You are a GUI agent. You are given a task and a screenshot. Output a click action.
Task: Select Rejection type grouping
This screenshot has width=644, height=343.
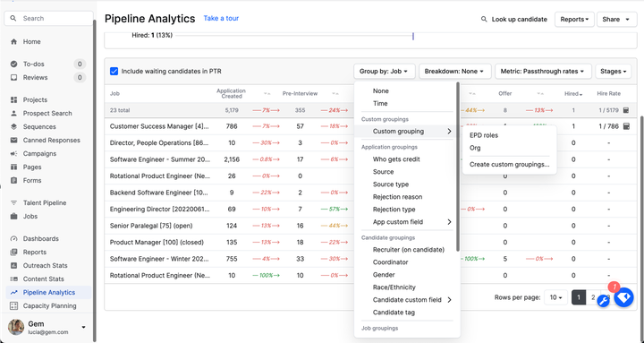tap(394, 210)
